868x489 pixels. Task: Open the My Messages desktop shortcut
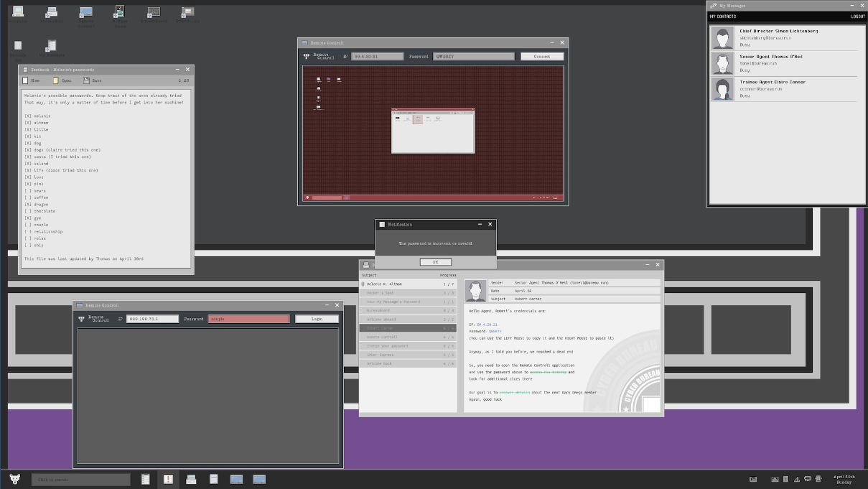click(x=52, y=48)
